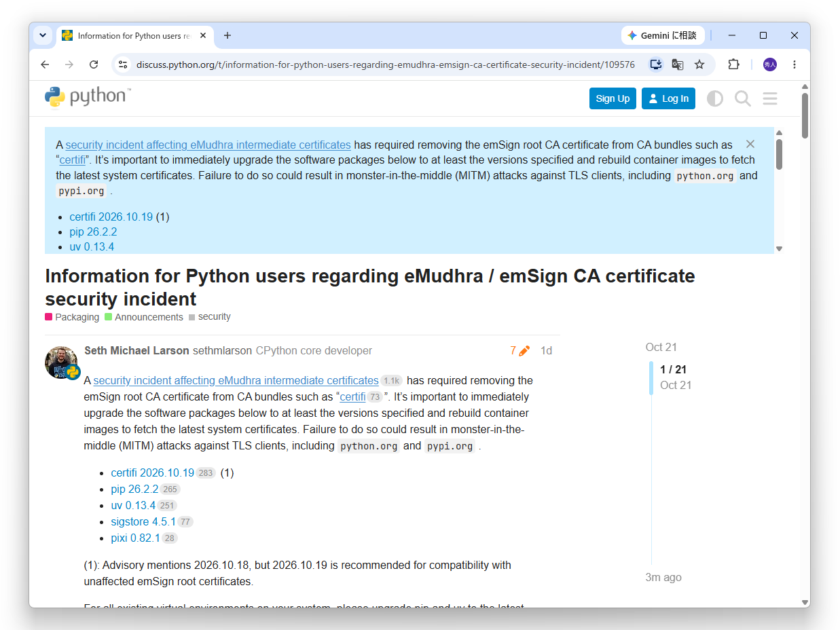This screenshot has width=840, height=630.
Task: Open uv 0.13.4 link in the post
Action: tap(133, 505)
